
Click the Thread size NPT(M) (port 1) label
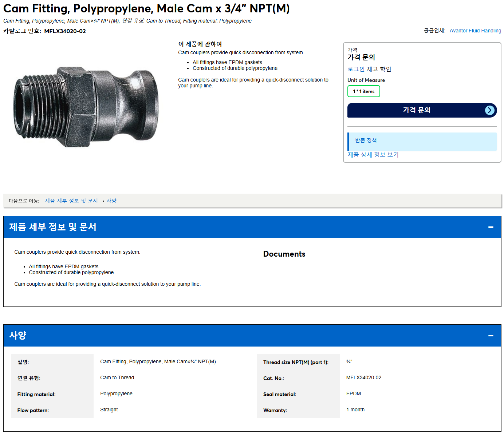pyautogui.click(x=296, y=362)
